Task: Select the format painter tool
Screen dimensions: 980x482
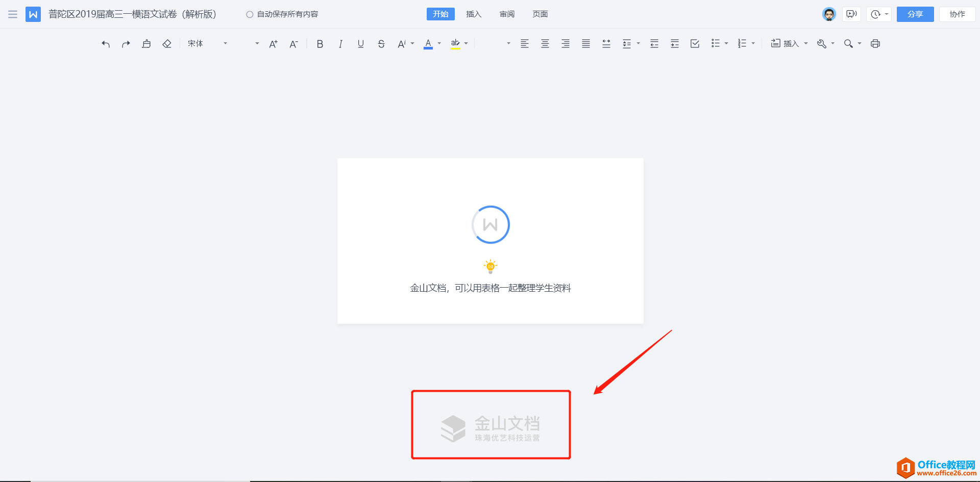Action: pos(146,44)
